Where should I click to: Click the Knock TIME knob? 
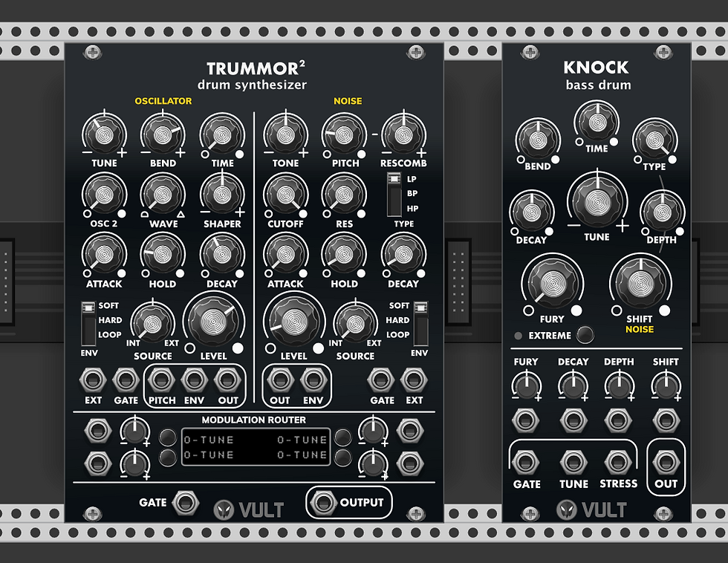point(597,123)
